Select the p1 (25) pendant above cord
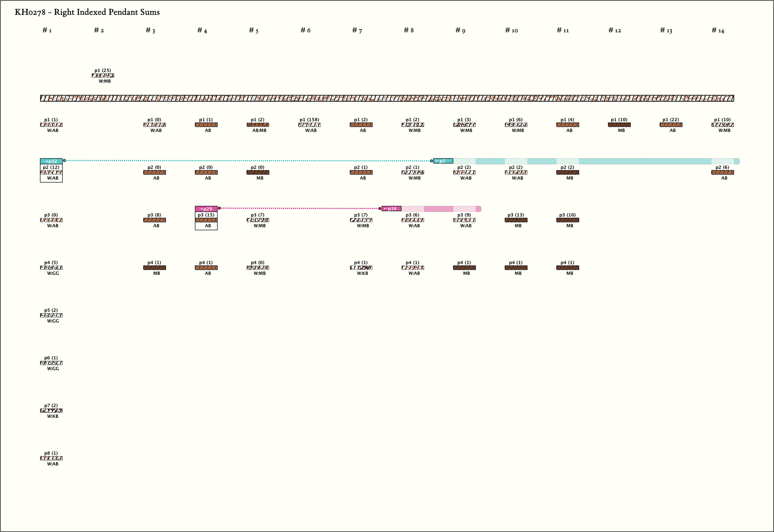The height and width of the screenshot is (532, 774). coord(103,76)
